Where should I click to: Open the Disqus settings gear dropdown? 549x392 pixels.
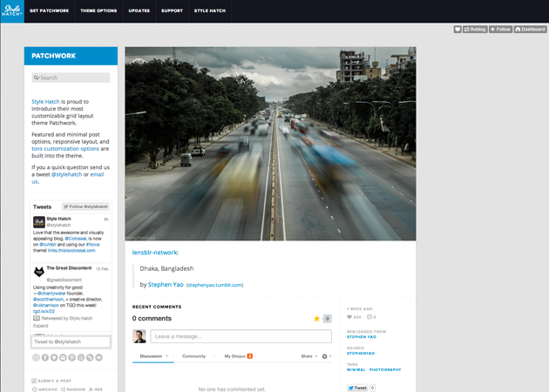click(326, 356)
